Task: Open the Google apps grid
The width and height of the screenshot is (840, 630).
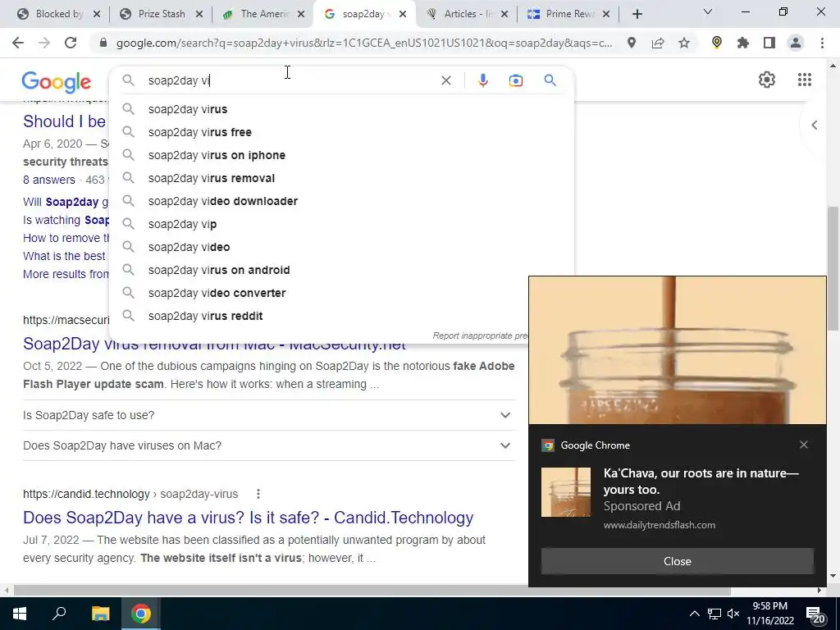Action: click(804, 80)
